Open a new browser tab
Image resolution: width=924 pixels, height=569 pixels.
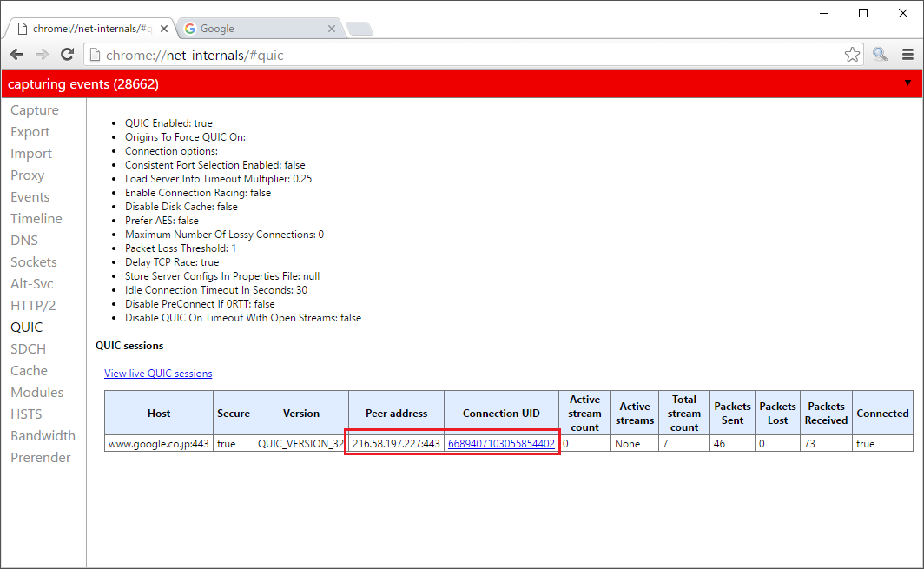[359, 30]
